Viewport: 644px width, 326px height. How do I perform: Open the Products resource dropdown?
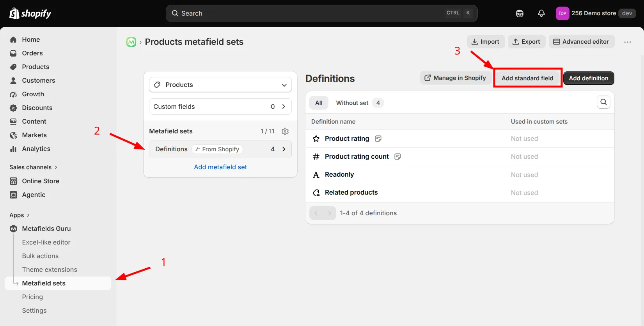(220, 85)
